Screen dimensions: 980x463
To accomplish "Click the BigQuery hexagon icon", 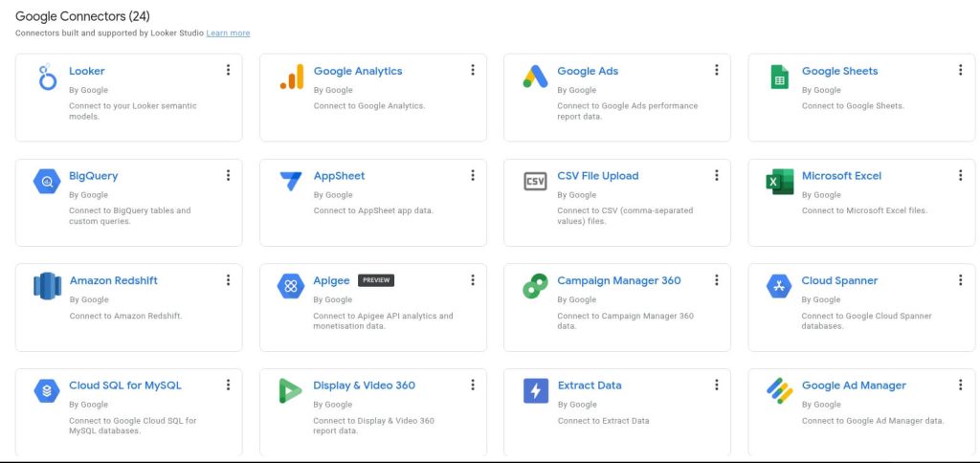I will [47, 182].
